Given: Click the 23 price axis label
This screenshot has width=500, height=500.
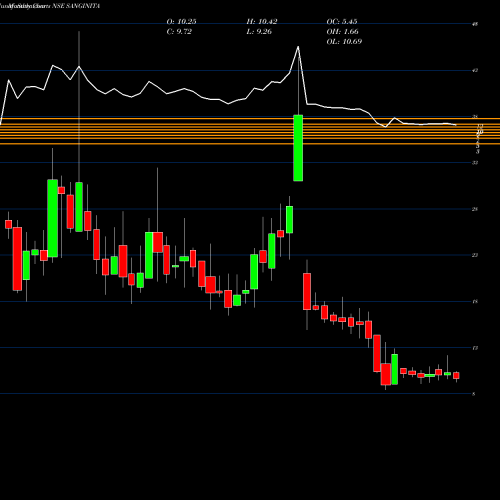Looking at the screenshot, I should [x=475, y=255].
